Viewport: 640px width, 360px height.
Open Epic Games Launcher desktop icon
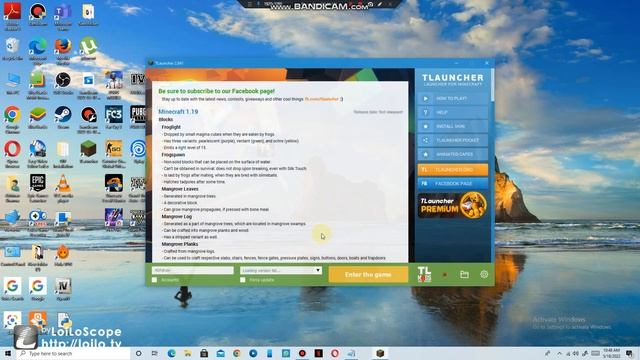[x=38, y=187]
